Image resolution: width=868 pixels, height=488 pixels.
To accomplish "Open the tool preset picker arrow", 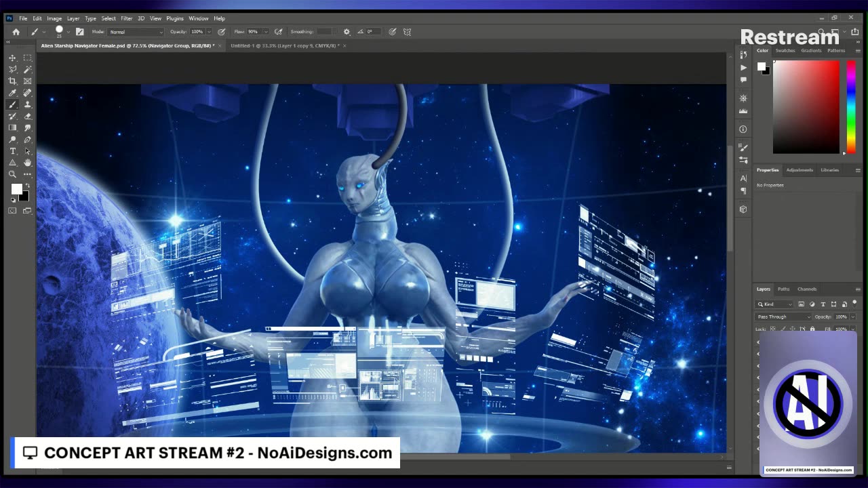I will click(x=44, y=32).
